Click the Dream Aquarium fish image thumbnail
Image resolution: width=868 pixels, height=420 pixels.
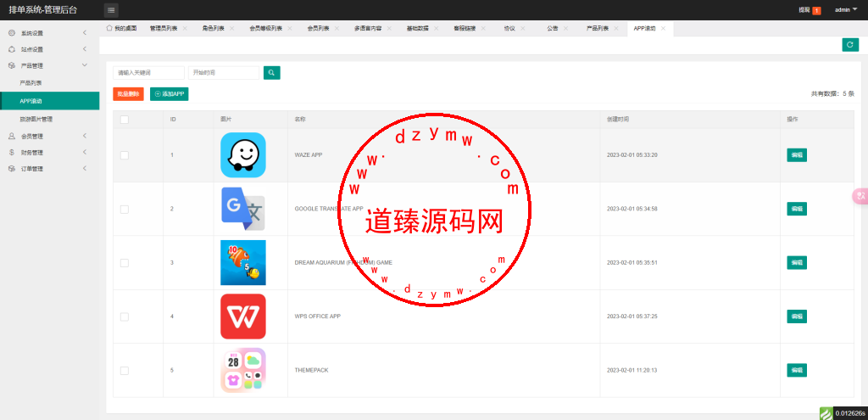tap(243, 263)
